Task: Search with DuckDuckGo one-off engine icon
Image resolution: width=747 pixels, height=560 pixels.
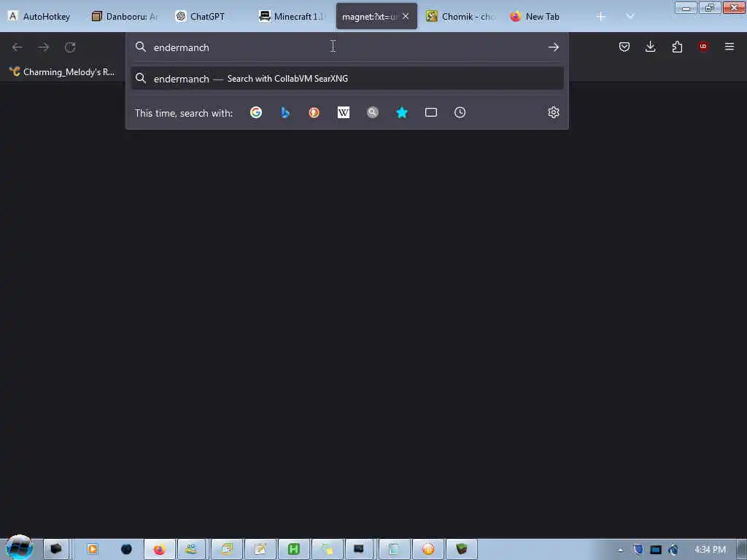Action: click(x=314, y=112)
